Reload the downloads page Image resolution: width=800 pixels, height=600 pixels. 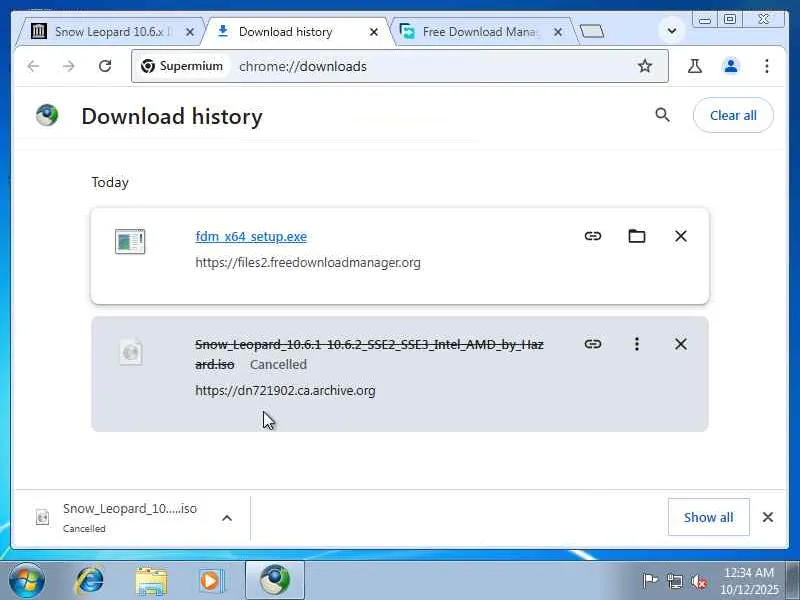click(x=105, y=66)
